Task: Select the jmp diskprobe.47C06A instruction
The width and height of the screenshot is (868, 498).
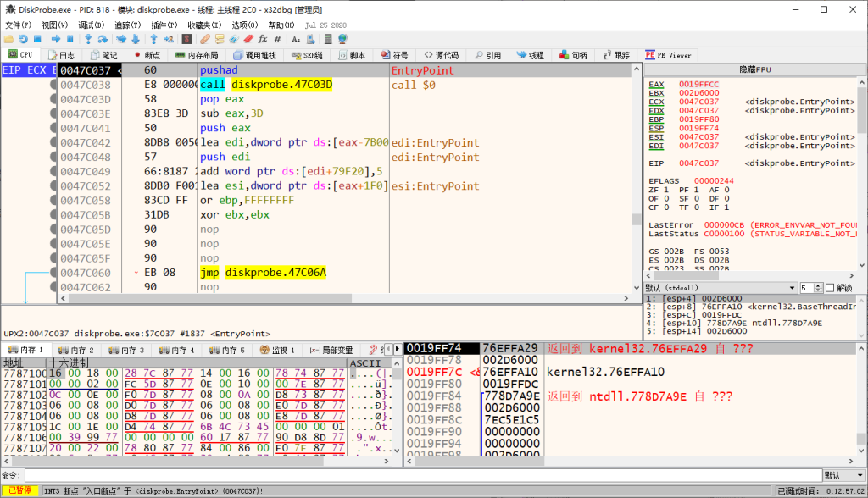Action: (x=264, y=273)
